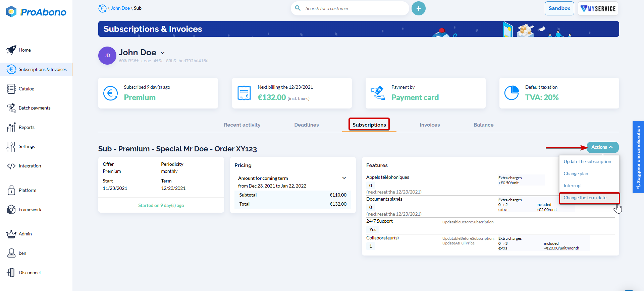Click John Doe breadcrumb link
The image size is (644, 291).
coord(120,8)
